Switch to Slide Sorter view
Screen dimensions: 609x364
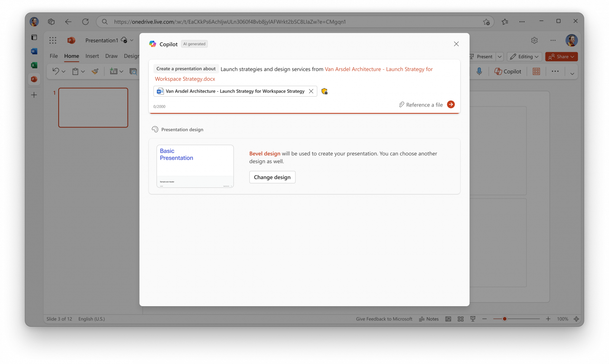click(461, 319)
